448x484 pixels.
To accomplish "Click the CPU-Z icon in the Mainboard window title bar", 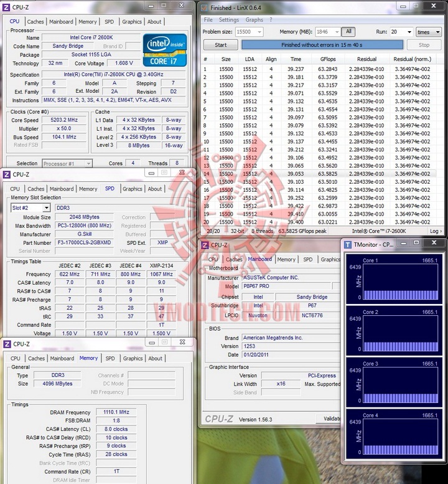I will [205, 245].
